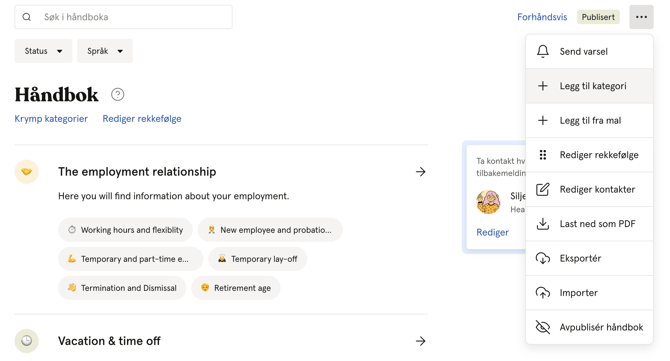The width and height of the screenshot is (670, 361).
Task: Click the flexed arm emoji in Temporary chip
Action: click(72, 258)
